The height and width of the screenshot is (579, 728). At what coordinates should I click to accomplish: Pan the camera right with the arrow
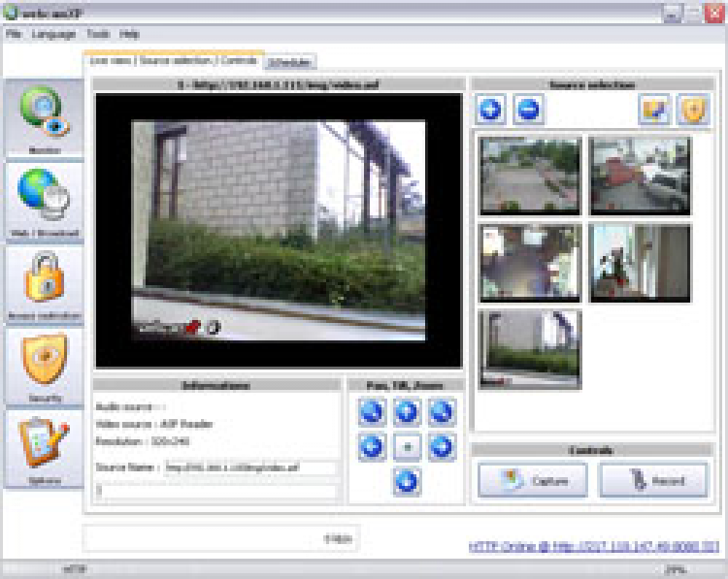pyautogui.click(x=442, y=447)
